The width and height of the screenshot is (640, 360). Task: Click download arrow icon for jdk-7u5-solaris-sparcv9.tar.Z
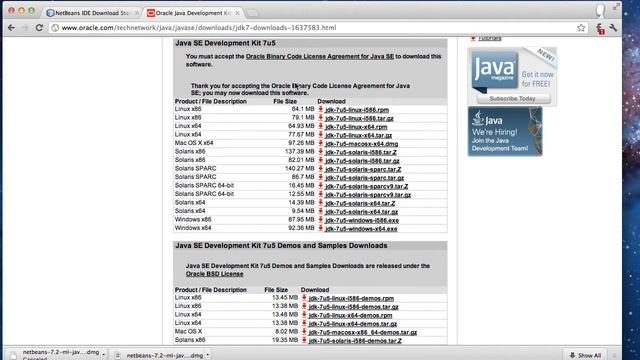pyautogui.click(x=321, y=186)
